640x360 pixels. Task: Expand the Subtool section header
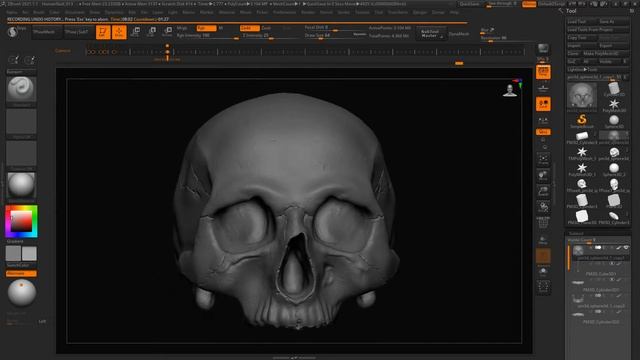576,234
